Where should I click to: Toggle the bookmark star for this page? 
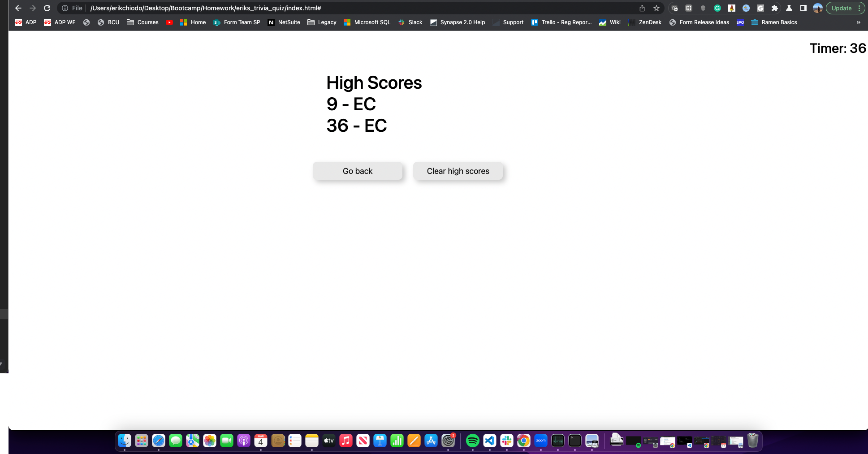(656, 8)
